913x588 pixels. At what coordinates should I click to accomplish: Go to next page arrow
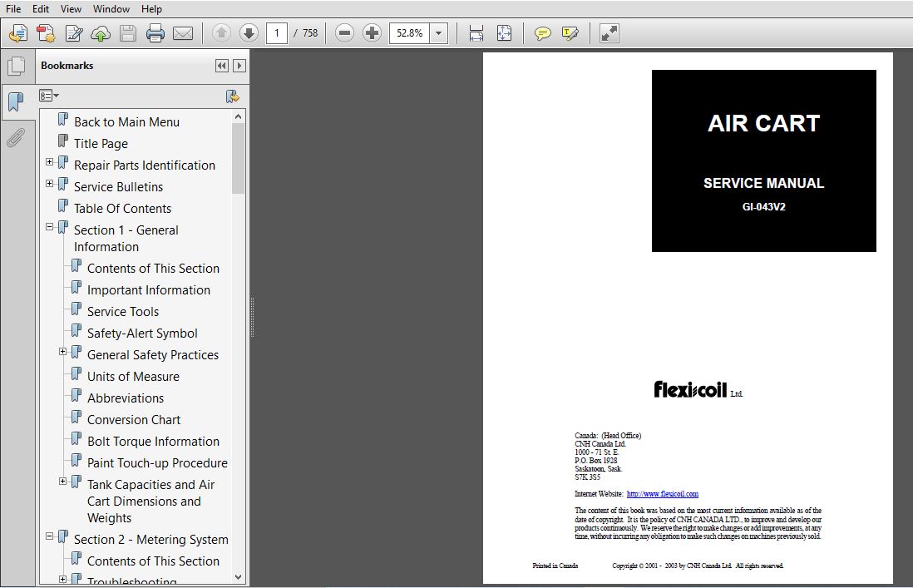coord(249,33)
